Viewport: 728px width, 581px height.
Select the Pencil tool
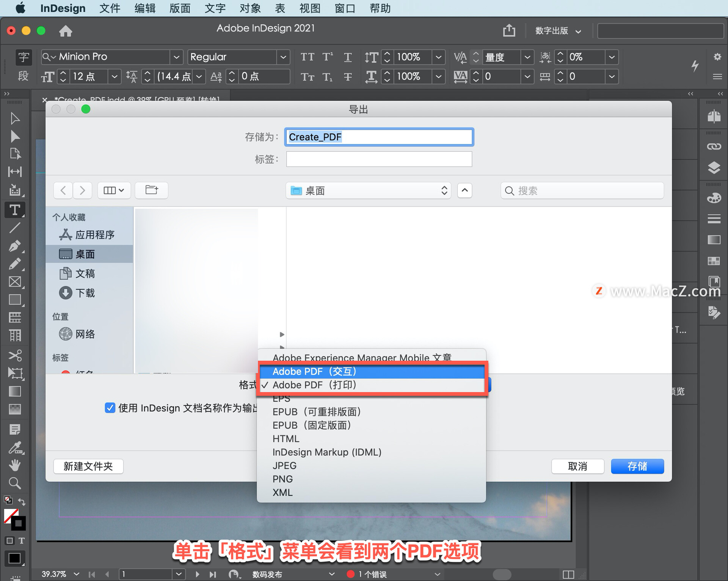(x=15, y=264)
